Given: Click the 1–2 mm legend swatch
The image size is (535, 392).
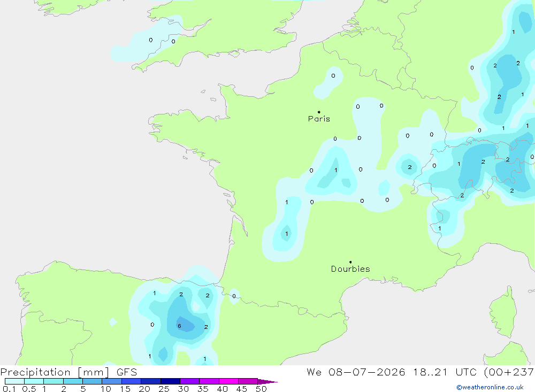Looking at the screenshot, I should (53, 381).
